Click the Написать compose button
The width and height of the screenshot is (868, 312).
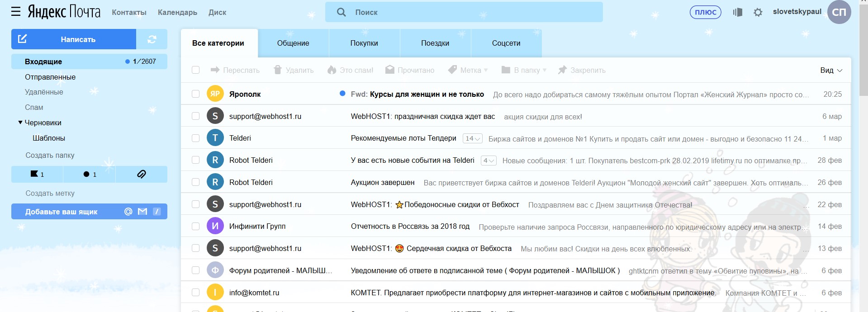(74, 39)
